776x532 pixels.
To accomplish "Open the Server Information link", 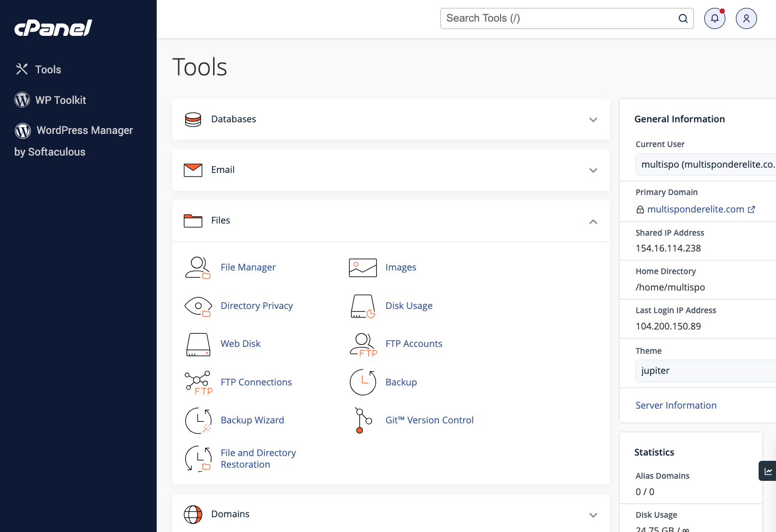I will (x=676, y=405).
